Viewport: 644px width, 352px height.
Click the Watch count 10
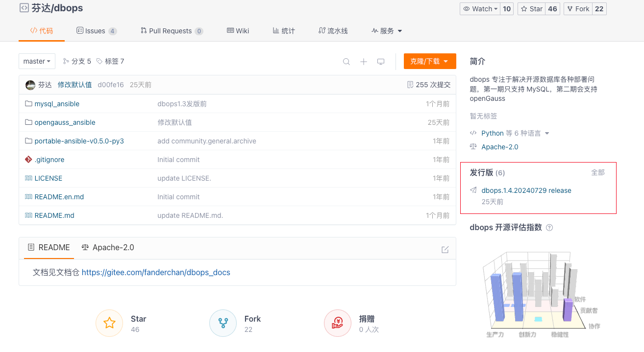[x=507, y=9]
